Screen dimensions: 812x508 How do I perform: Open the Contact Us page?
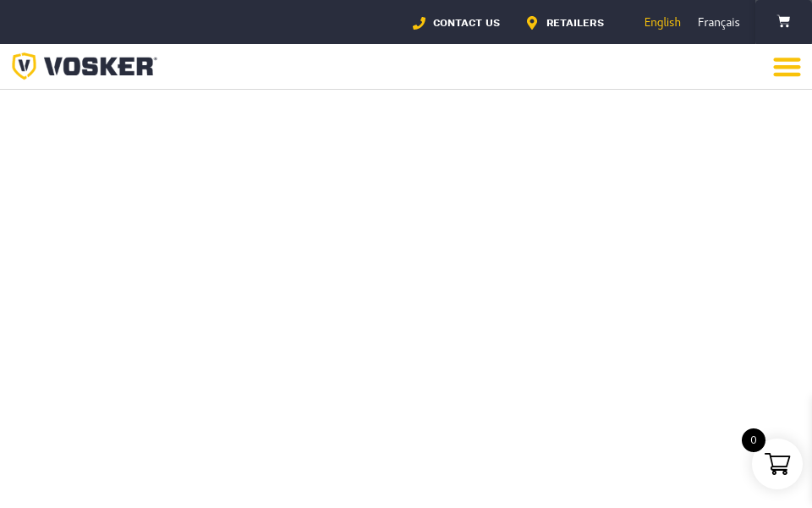pyautogui.click(x=466, y=23)
